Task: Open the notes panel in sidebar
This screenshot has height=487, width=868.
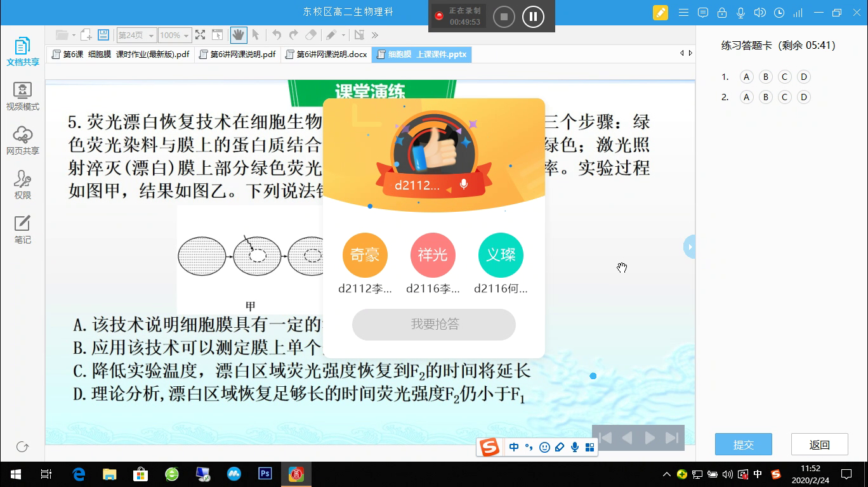Action: point(23,230)
